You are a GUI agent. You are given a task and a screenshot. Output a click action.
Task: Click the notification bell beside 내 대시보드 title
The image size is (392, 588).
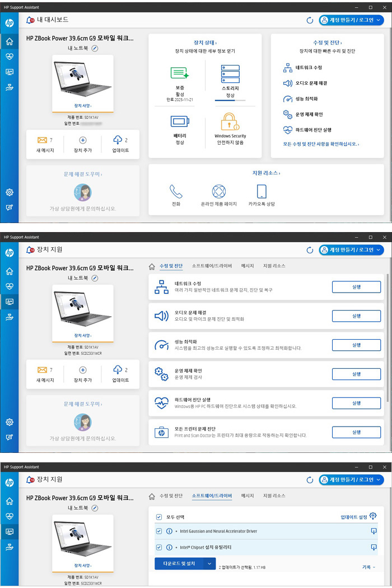30,20
